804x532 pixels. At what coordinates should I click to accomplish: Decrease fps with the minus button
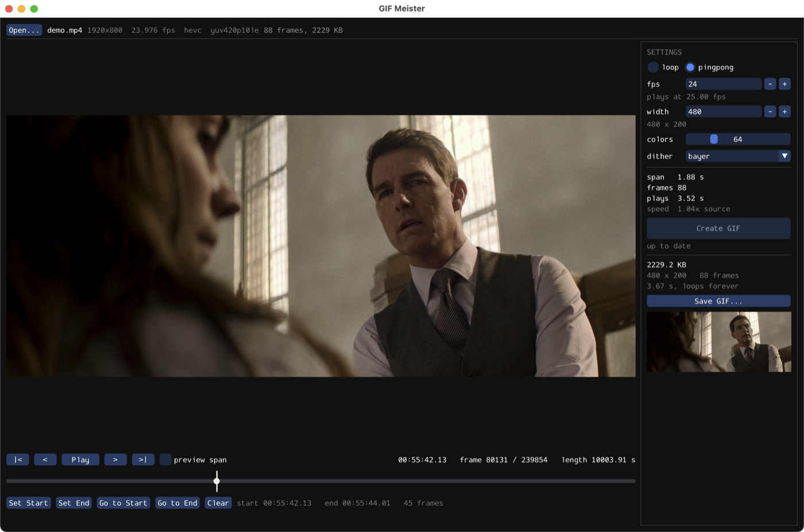pos(770,84)
